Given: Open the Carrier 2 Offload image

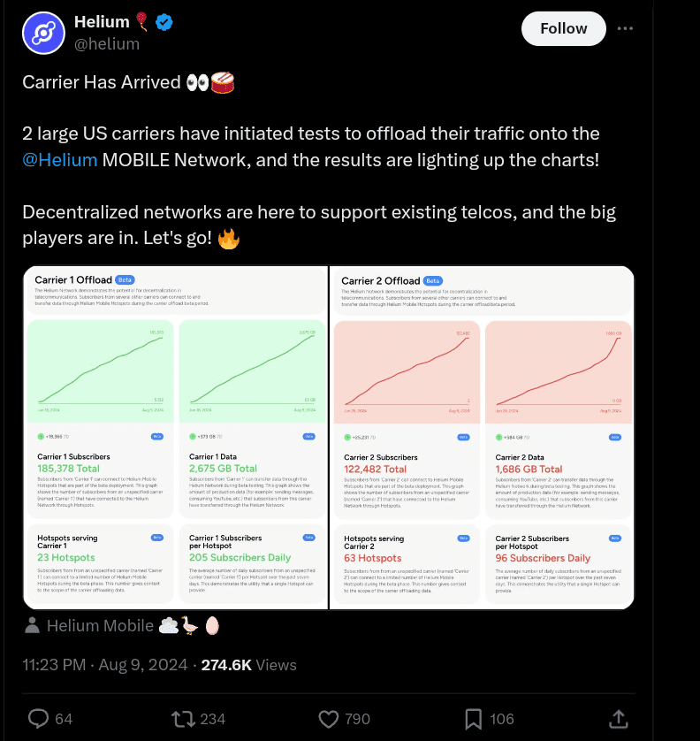Looking at the screenshot, I should tap(482, 438).
